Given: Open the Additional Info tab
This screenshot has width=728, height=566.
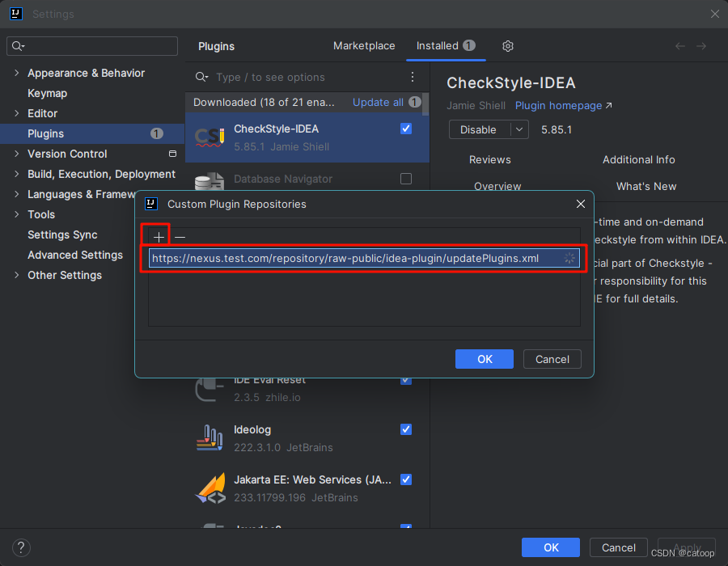Looking at the screenshot, I should [638, 159].
